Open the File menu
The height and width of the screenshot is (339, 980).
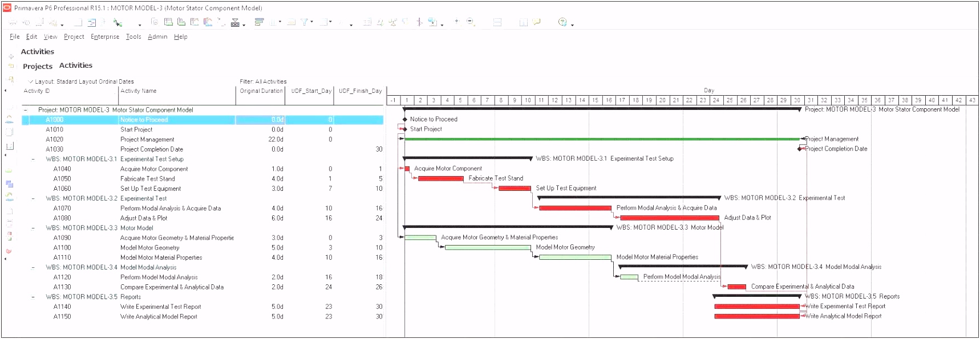(15, 36)
